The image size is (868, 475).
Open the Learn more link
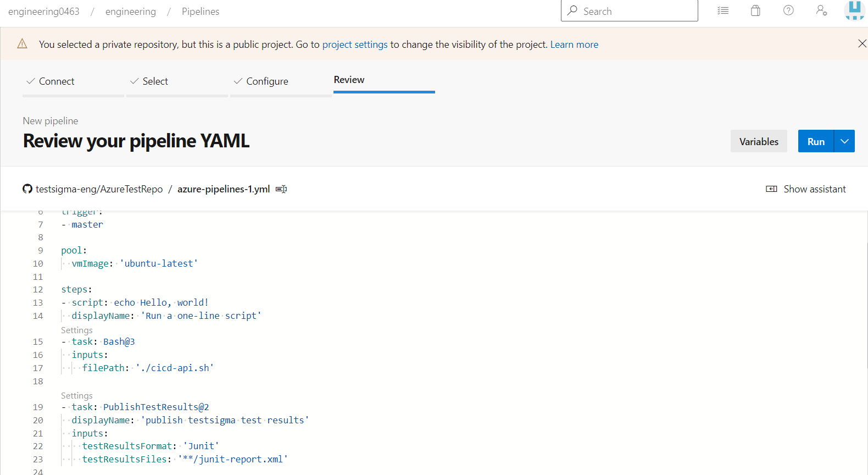click(x=574, y=45)
